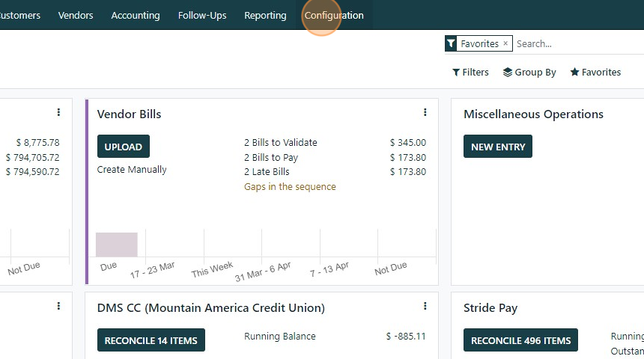The image size is (644, 359).
Task: Remove the Favorites filter tag
Action: pos(505,43)
